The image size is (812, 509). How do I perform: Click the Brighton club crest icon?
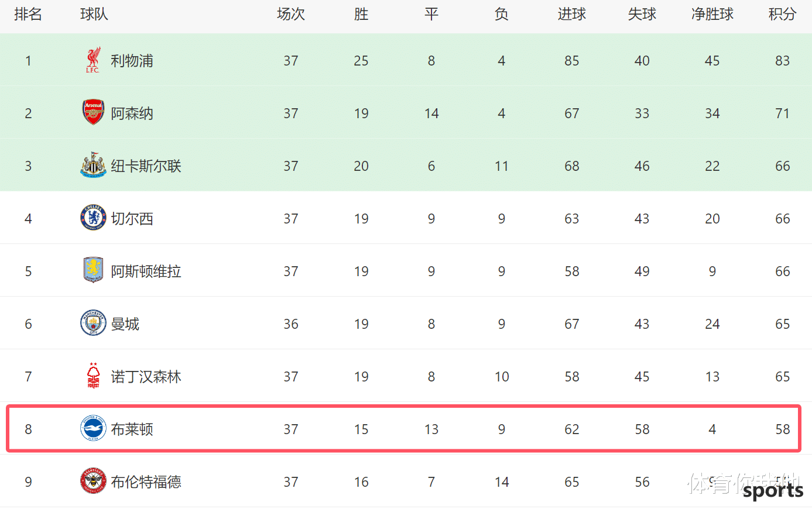pyautogui.click(x=93, y=428)
